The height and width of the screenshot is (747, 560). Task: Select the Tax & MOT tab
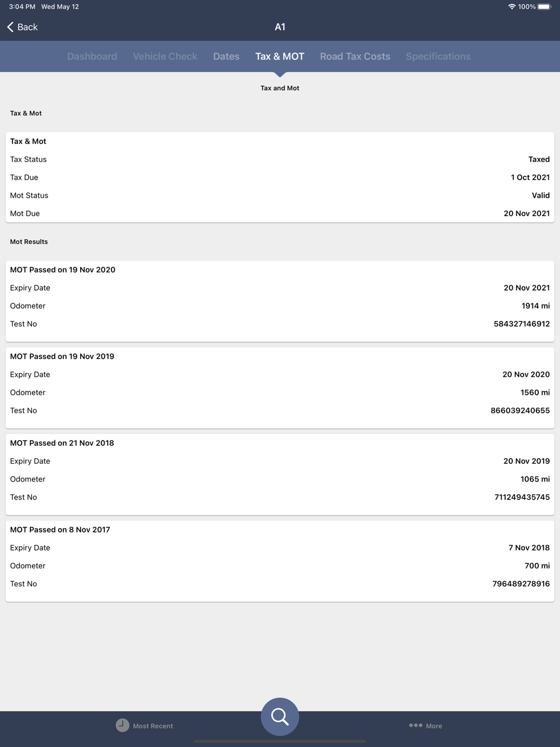point(280,57)
